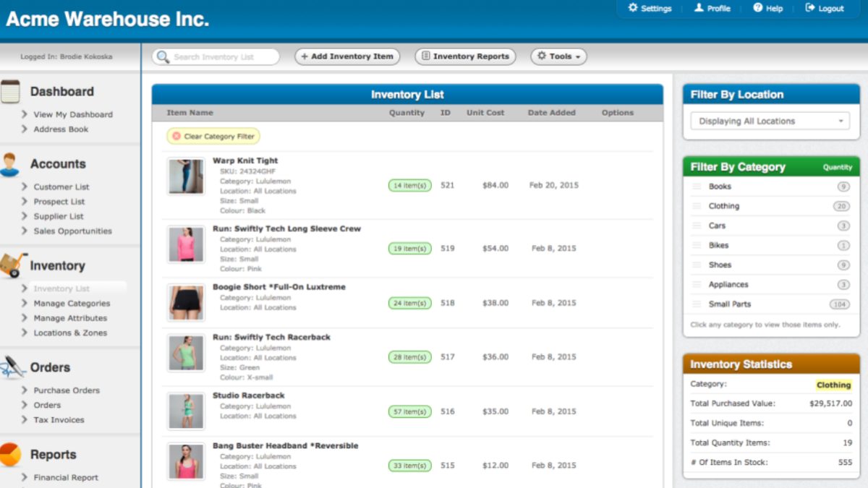Expand the Manage Categories sidebar entry

coord(72,304)
